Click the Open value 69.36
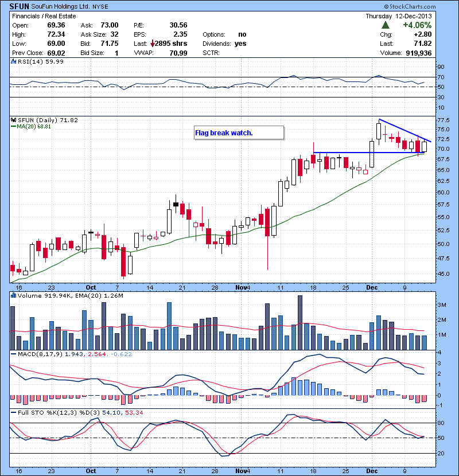This screenshot has height=476, width=459. coord(56,25)
